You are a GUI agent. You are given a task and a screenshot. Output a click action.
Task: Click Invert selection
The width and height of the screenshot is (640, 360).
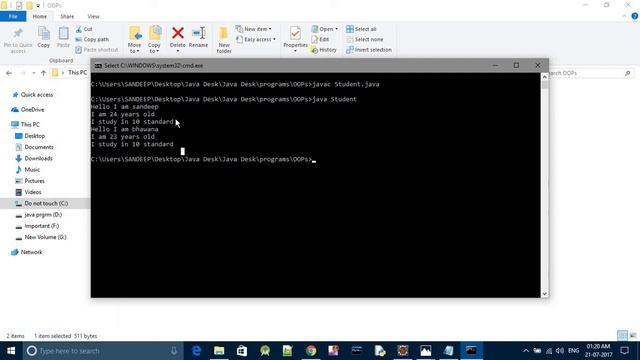(369, 50)
